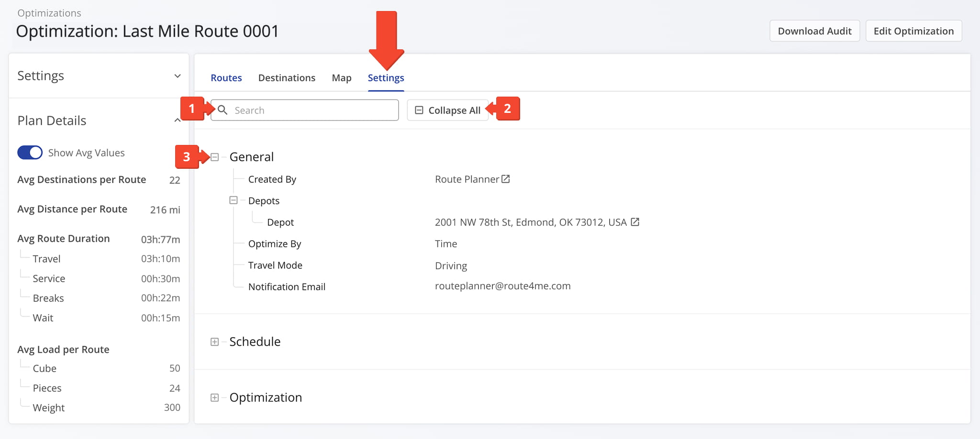Collapse the Depots tree node
The image size is (980, 439).
click(234, 200)
